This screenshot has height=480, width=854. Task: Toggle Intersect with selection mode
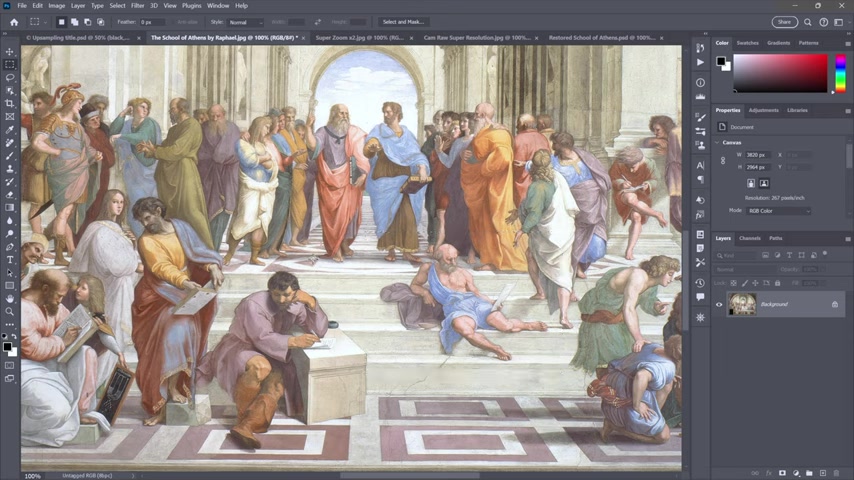(101, 22)
